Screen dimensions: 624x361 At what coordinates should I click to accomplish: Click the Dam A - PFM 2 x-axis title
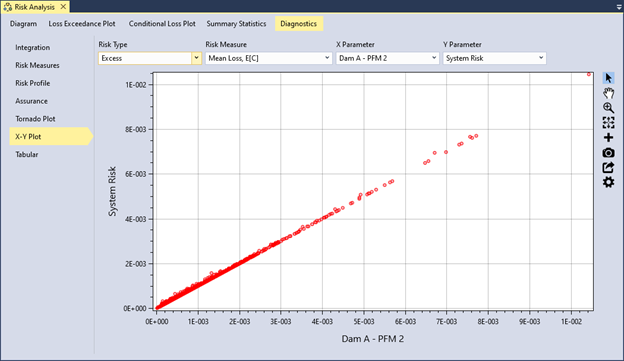coord(372,339)
